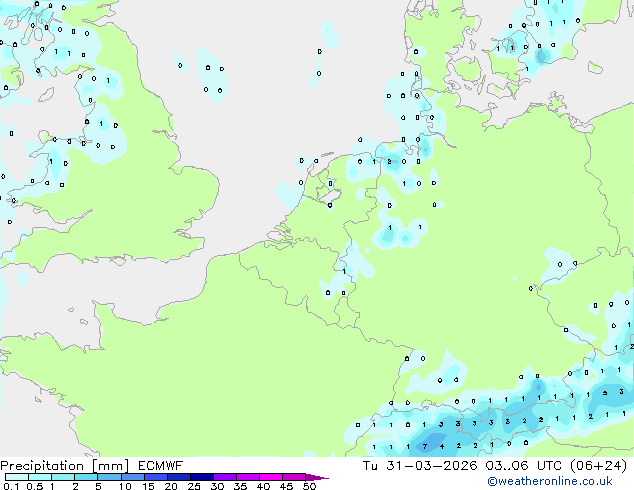
Task: Click the '7' precipitation value on the map
Action: 425,447
